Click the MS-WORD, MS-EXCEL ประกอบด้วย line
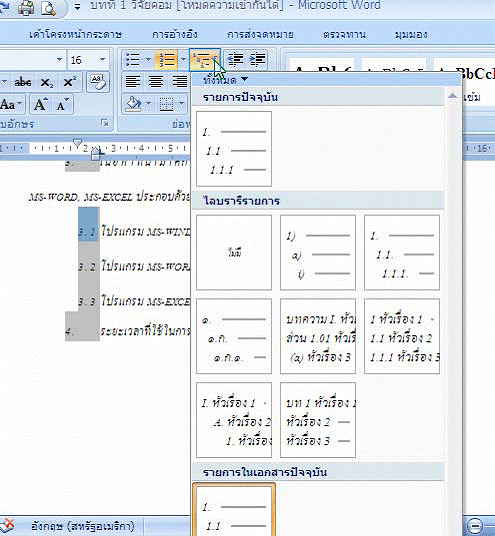 110,197
